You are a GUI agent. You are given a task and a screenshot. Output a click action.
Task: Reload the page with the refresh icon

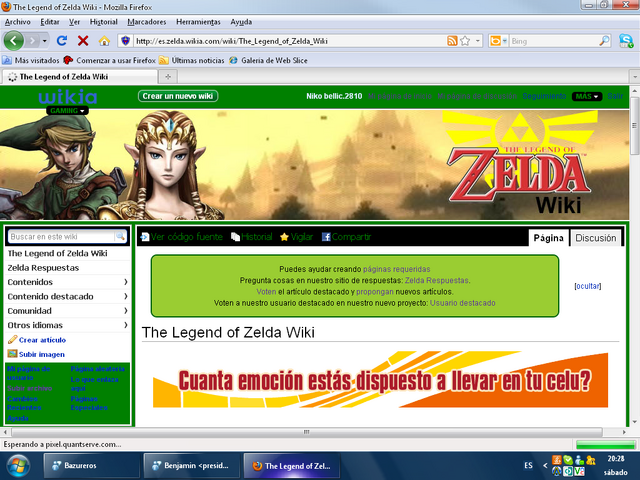62,41
